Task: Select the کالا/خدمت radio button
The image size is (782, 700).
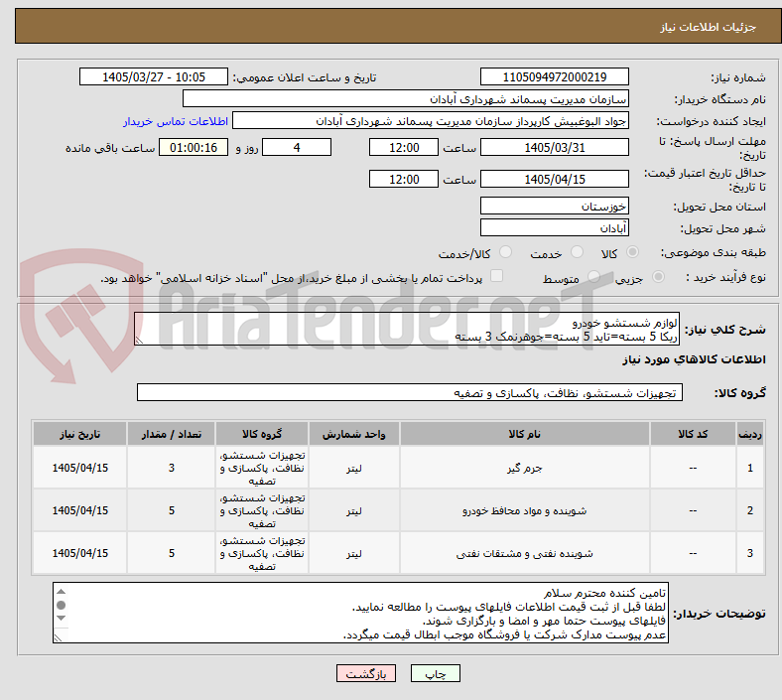Action: click(x=506, y=252)
